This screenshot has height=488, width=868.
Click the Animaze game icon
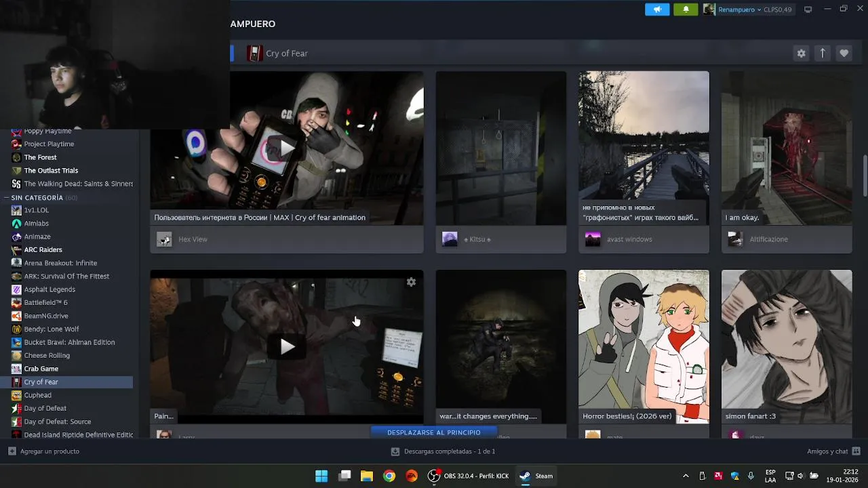(x=16, y=237)
